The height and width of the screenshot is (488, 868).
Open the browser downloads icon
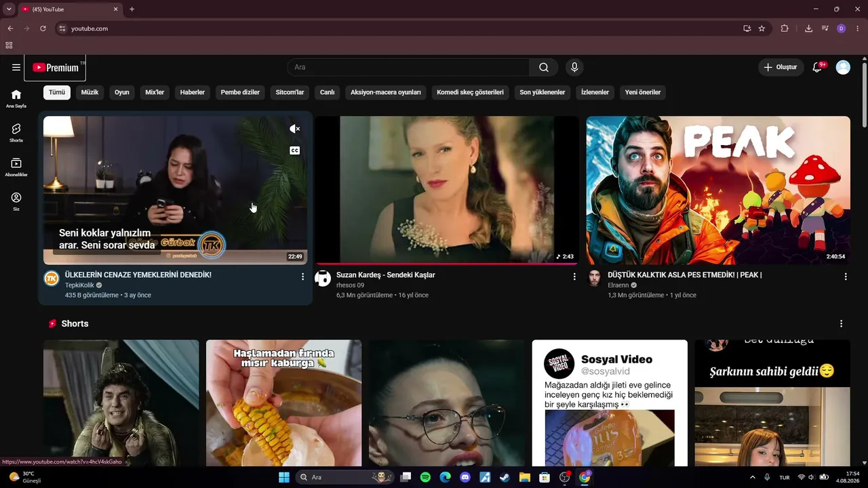pyautogui.click(x=808, y=28)
